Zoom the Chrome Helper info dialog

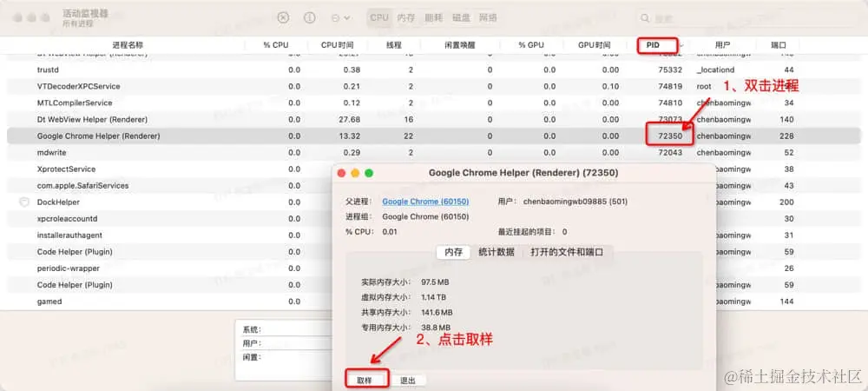click(369, 174)
